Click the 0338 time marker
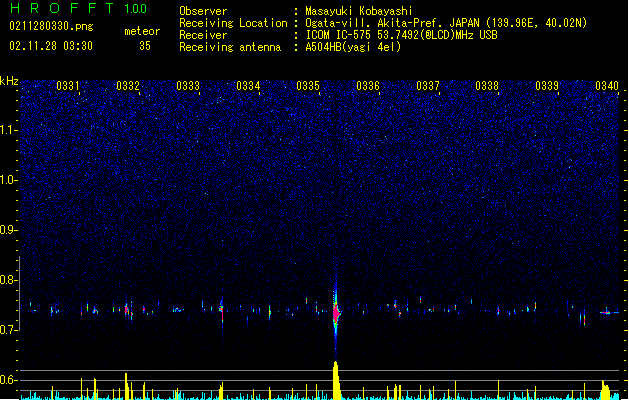The height and width of the screenshot is (400, 629). [x=487, y=86]
